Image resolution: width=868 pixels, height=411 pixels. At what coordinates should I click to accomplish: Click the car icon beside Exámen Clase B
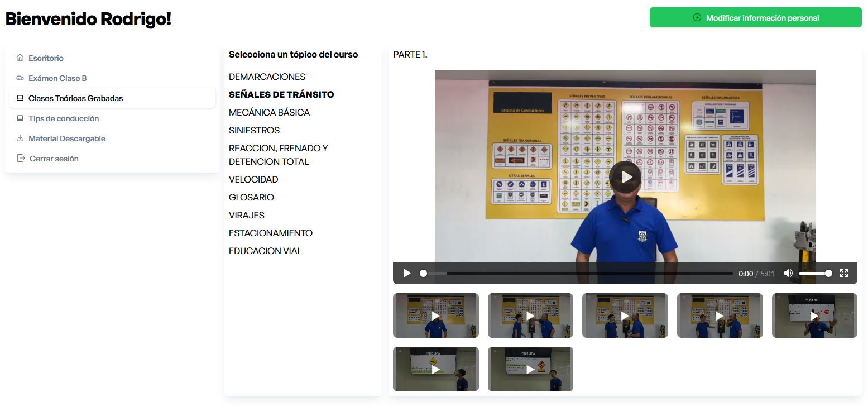(x=20, y=78)
